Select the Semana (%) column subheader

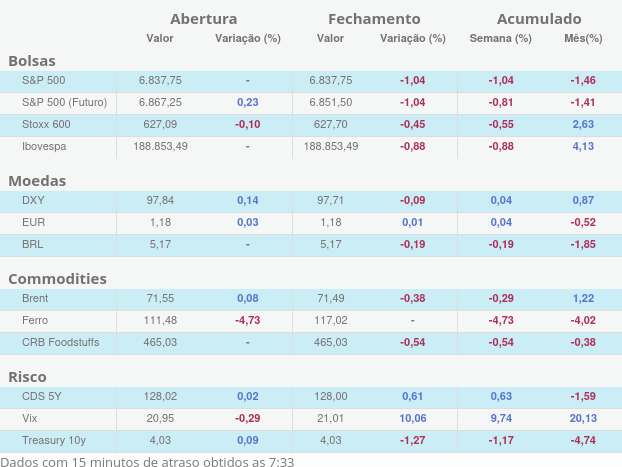500,39
